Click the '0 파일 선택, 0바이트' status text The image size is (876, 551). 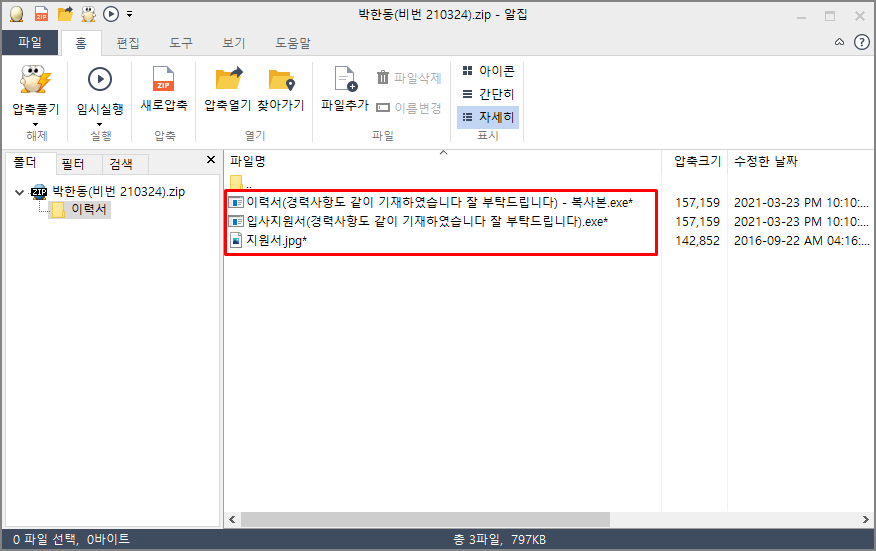coord(72,539)
